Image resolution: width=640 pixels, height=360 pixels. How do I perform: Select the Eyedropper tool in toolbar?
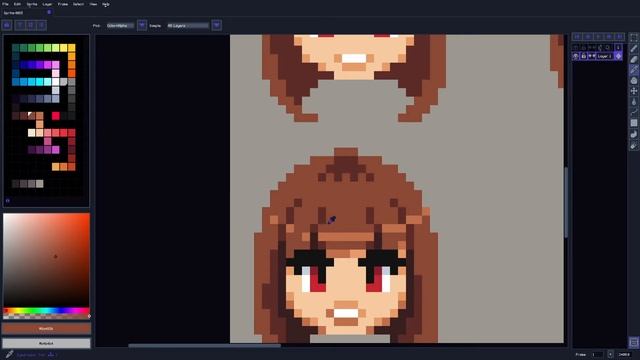pyautogui.click(x=634, y=70)
